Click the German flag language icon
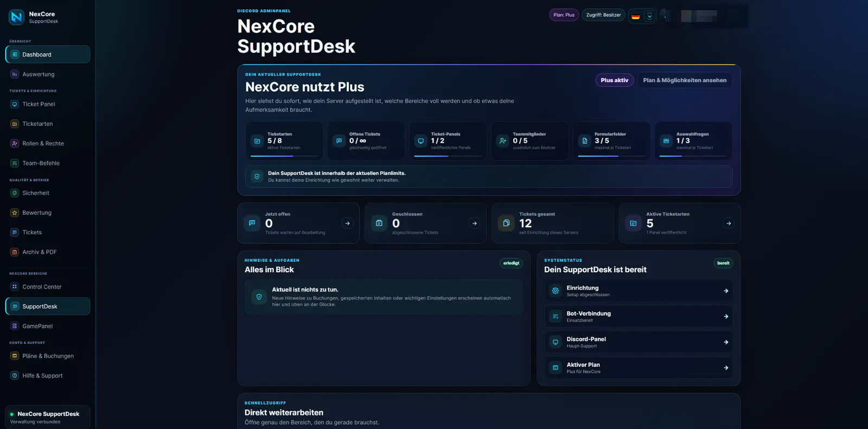Image resolution: width=868 pixels, height=429 pixels. tap(636, 16)
